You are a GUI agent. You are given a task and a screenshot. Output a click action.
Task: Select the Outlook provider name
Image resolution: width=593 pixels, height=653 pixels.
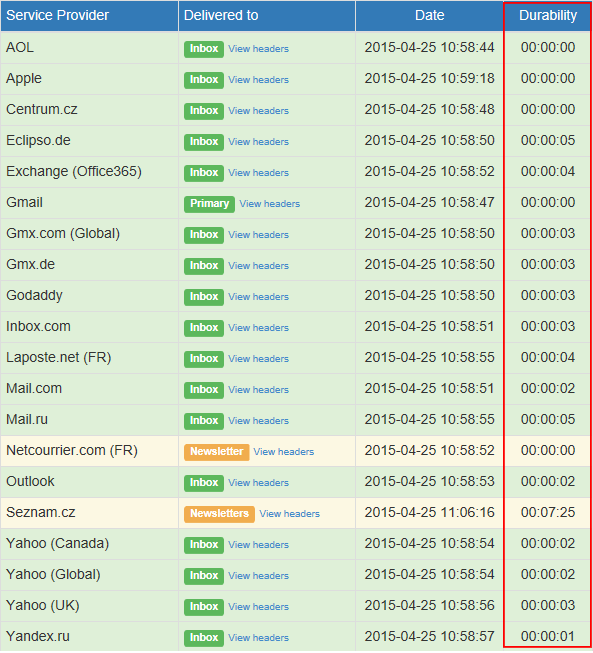pyautogui.click(x=30, y=481)
